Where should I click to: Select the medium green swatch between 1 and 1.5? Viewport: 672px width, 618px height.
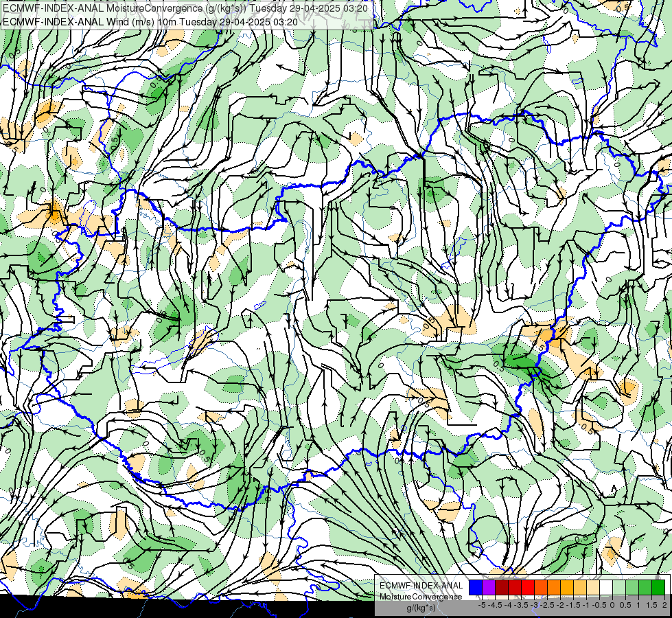pyautogui.click(x=645, y=587)
